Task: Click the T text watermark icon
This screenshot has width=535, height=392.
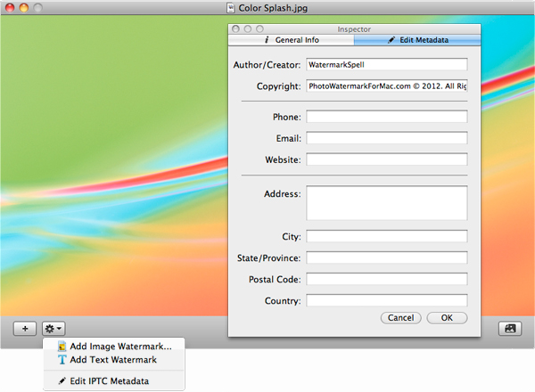Action: coord(62,360)
